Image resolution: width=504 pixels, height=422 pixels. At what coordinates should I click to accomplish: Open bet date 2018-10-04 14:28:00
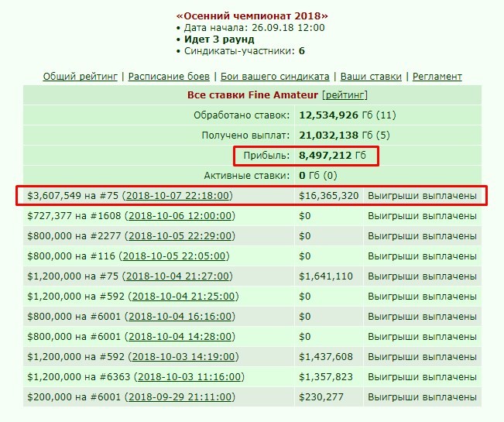click(180, 337)
